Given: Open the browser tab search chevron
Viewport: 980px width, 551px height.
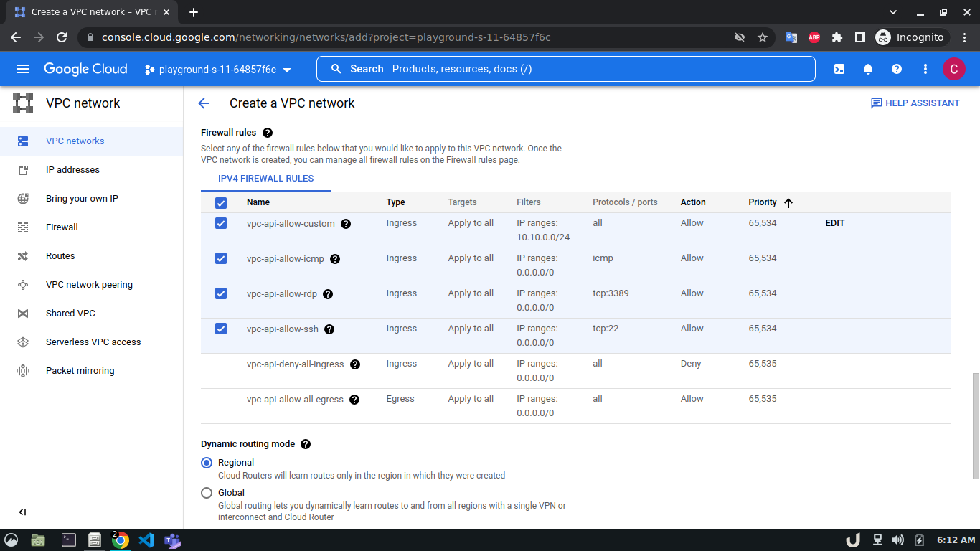Looking at the screenshot, I should 893,12.
